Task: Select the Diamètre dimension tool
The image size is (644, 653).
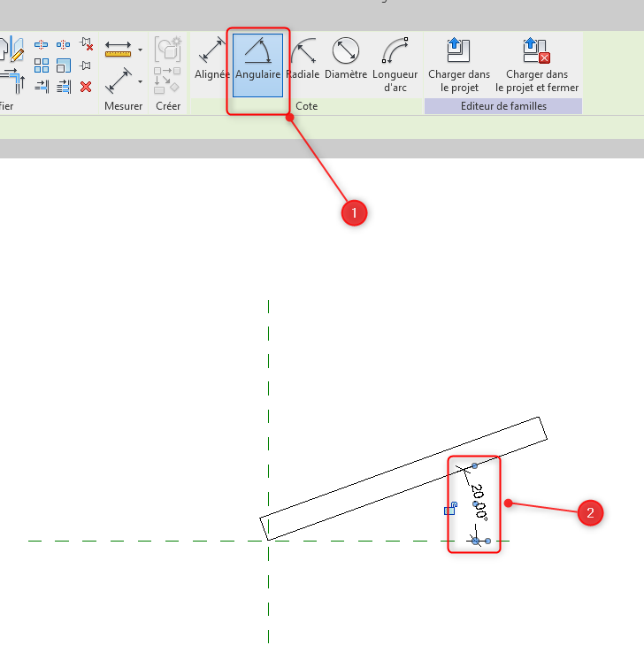Action: coord(345,60)
